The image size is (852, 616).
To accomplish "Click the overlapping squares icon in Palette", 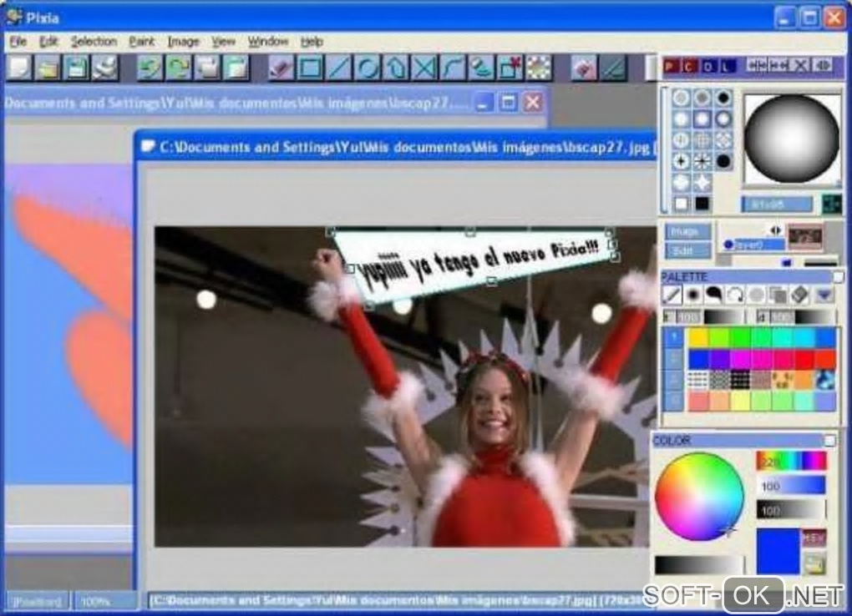I will (778, 295).
